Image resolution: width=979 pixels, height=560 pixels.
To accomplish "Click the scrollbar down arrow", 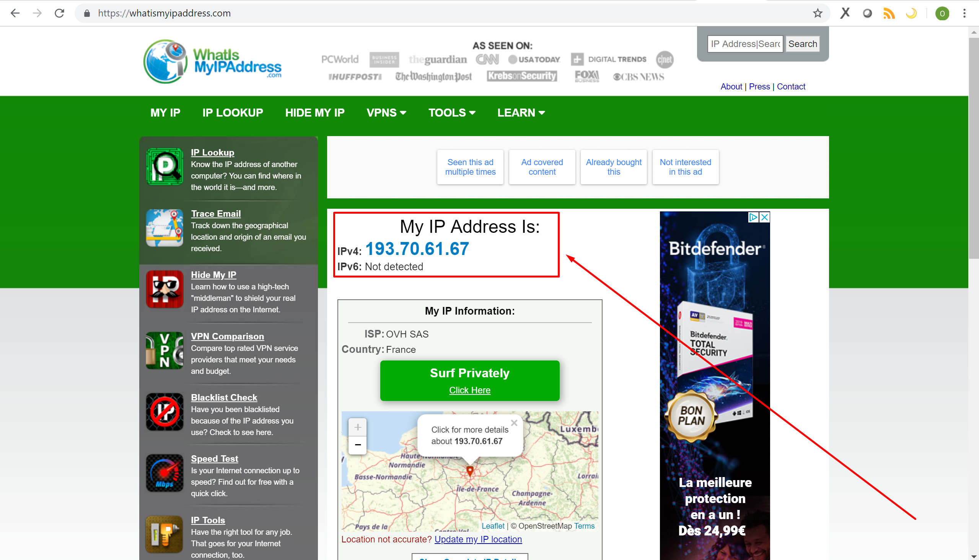I will 974,556.
